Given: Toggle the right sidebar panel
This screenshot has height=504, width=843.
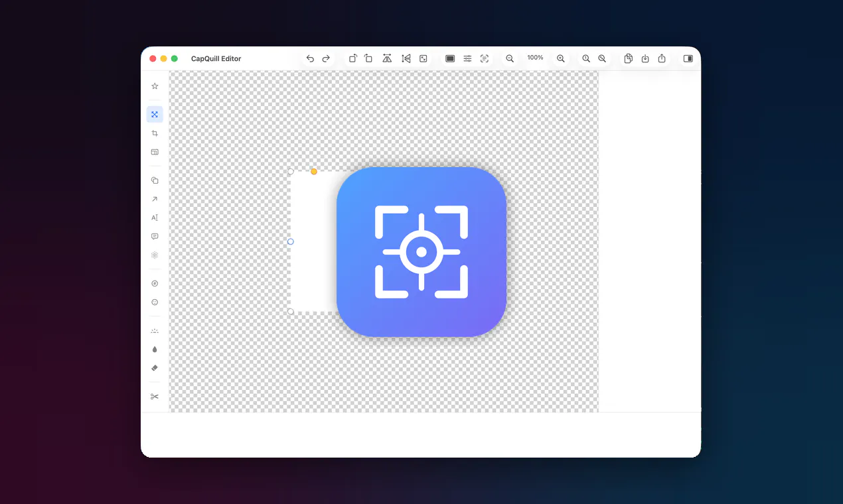Looking at the screenshot, I should point(688,58).
